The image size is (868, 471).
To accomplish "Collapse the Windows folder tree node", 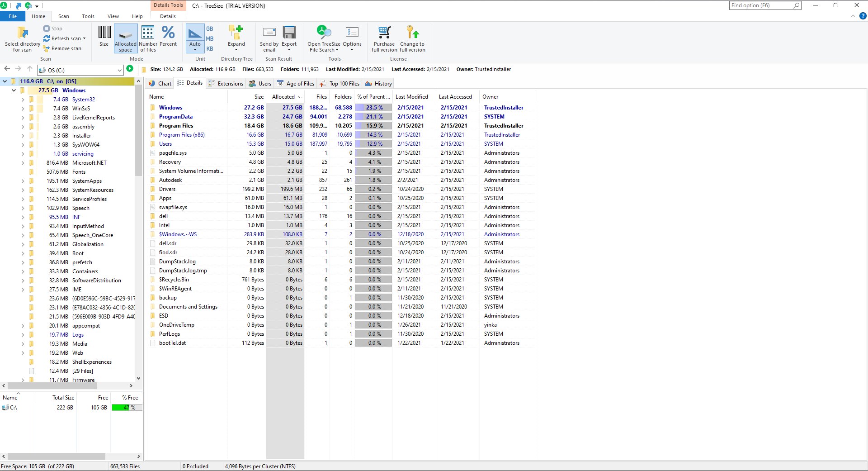I will (14, 90).
